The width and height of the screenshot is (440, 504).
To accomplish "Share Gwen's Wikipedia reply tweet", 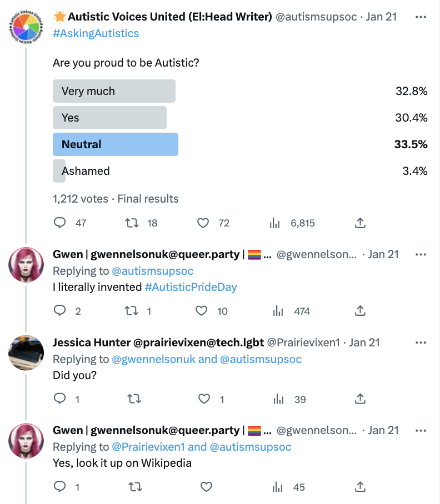I will [x=360, y=487].
